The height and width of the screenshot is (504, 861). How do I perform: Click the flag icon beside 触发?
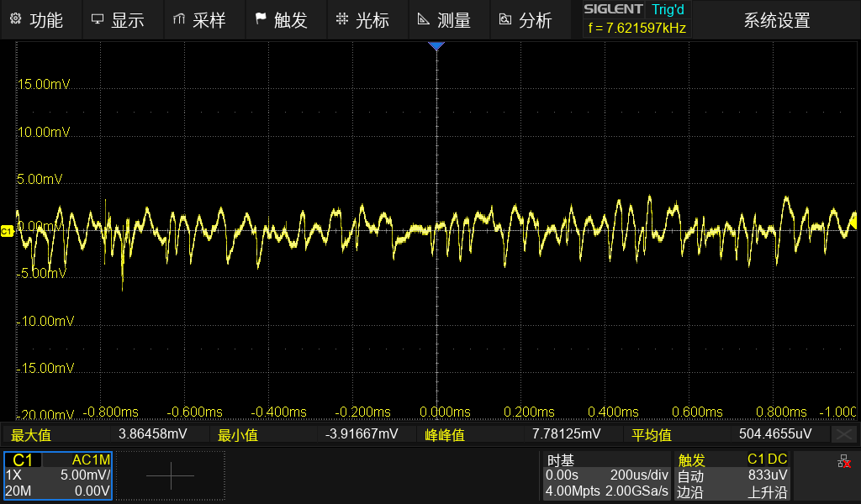pyautogui.click(x=261, y=19)
